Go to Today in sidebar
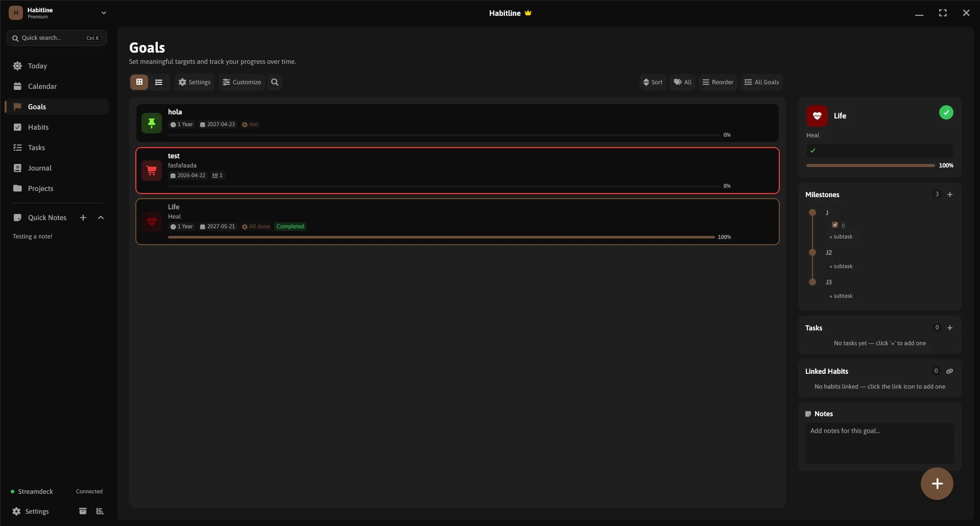 point(57,66)
